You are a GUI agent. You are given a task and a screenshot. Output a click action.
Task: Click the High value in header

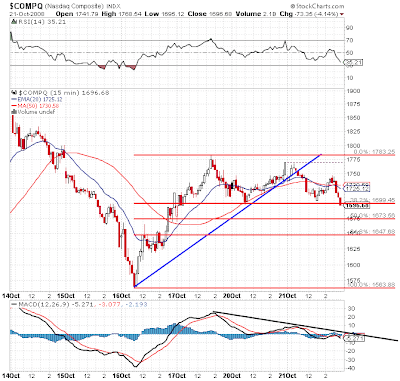123,14
